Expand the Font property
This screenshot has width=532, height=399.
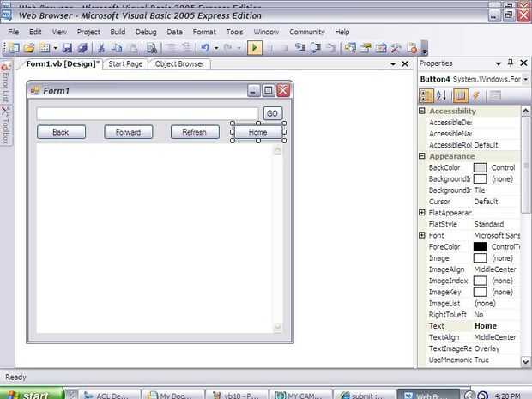click(x=422, y=235)
